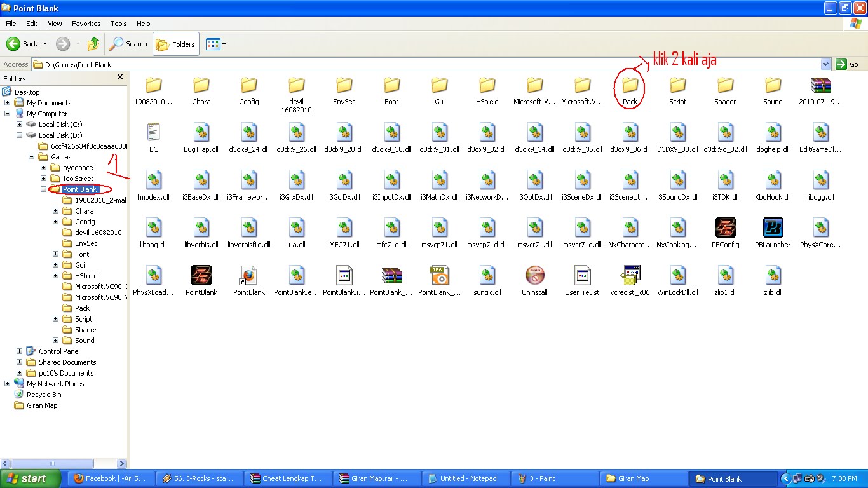Click inside the Address bar path field
The width and height of the screenshot is (868, 488).
pyautogui.click(x=426, y=64)
